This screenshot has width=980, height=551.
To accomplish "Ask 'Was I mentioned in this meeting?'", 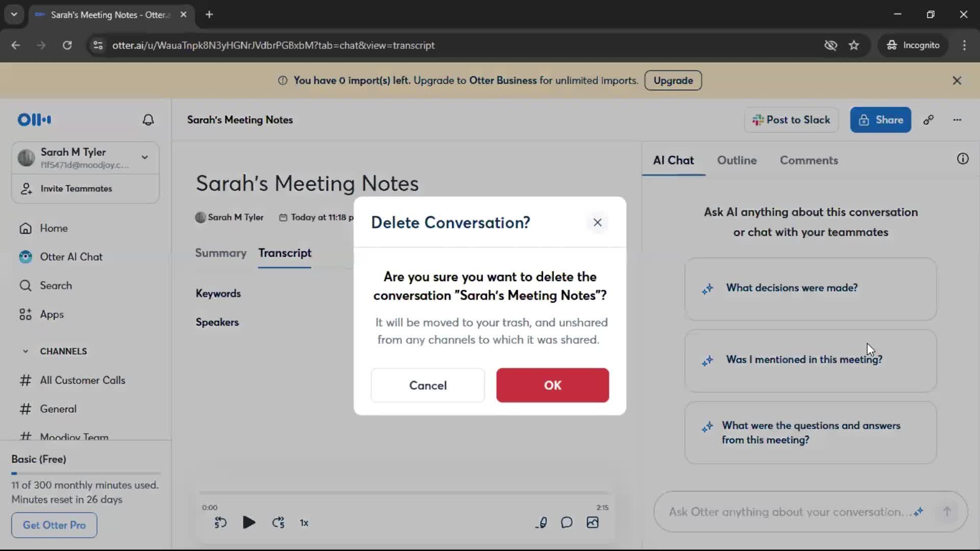I will coord(811,361).
